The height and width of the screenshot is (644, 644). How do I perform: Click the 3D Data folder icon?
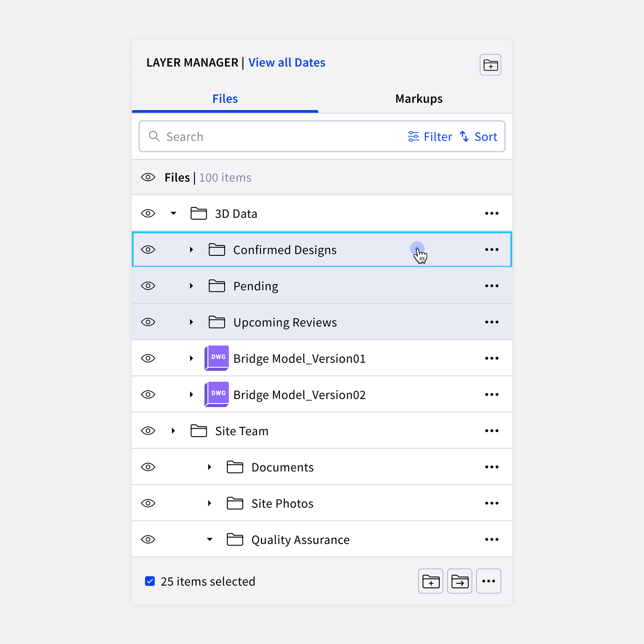pos(199,213)
